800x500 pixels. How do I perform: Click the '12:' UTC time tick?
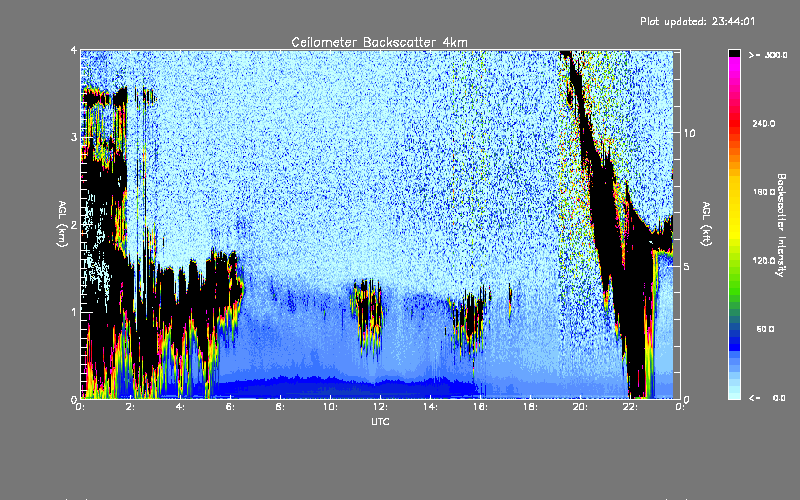[380, 407]
